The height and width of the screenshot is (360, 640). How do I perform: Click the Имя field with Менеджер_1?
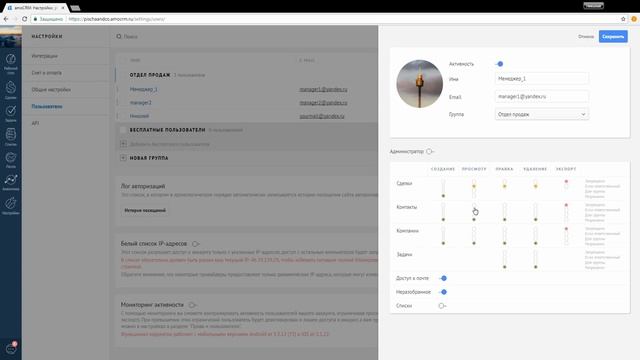tap(542, 78)
